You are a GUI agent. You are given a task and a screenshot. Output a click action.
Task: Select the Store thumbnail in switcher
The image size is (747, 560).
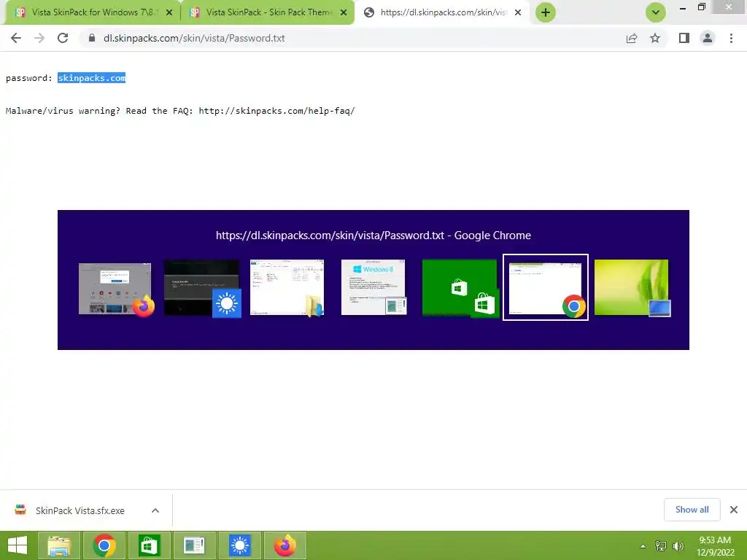pyautogui.click(x=460, y=287)
